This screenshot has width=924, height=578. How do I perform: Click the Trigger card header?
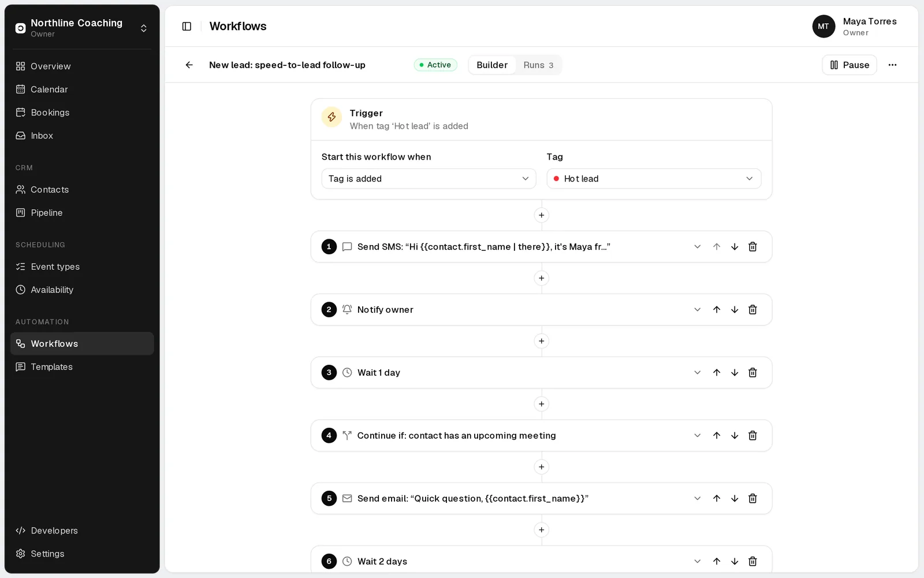[541, 120]
